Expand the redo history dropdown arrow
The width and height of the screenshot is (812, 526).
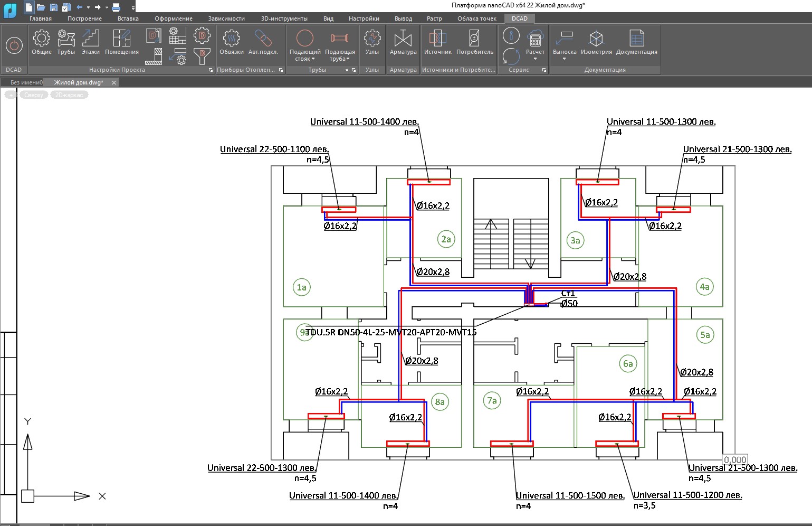107,7
